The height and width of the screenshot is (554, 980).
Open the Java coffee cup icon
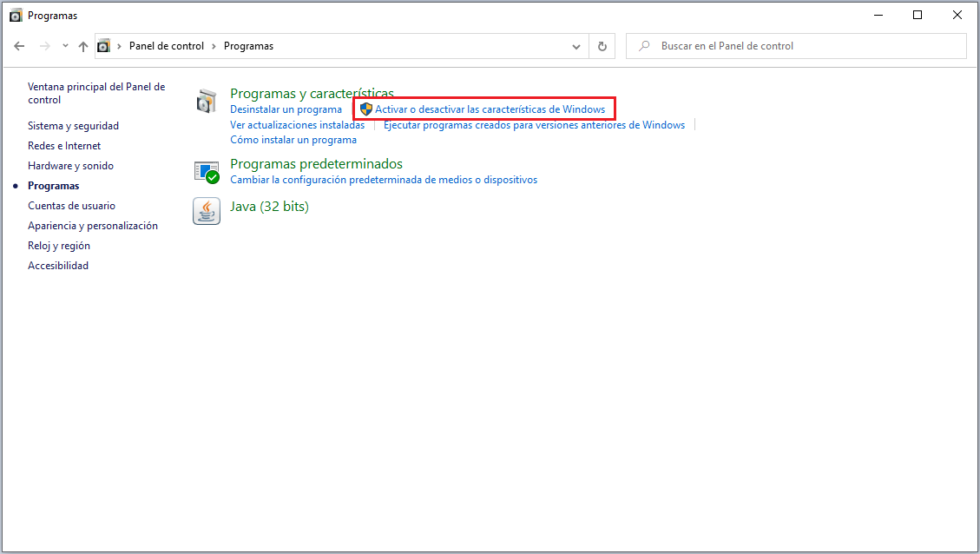(206, 211)
